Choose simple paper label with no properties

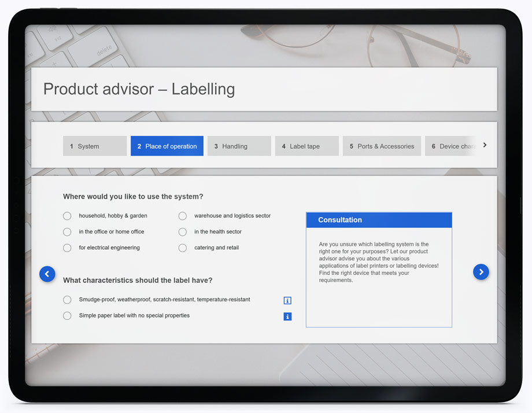68,316
